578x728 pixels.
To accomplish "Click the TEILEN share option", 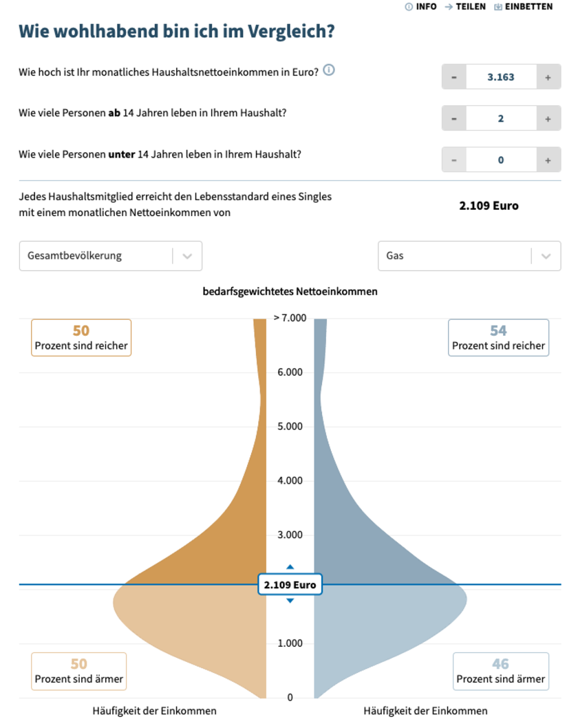I will 465,7.
